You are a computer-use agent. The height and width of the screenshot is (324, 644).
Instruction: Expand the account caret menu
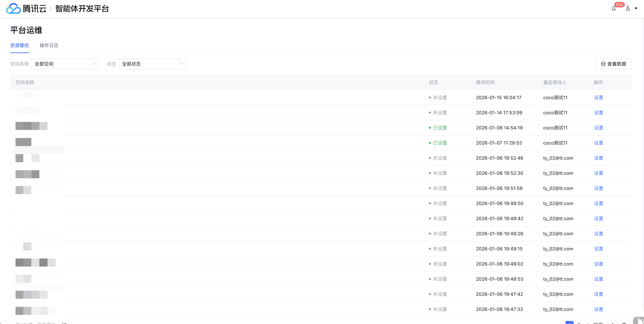[x=636, y=9]
